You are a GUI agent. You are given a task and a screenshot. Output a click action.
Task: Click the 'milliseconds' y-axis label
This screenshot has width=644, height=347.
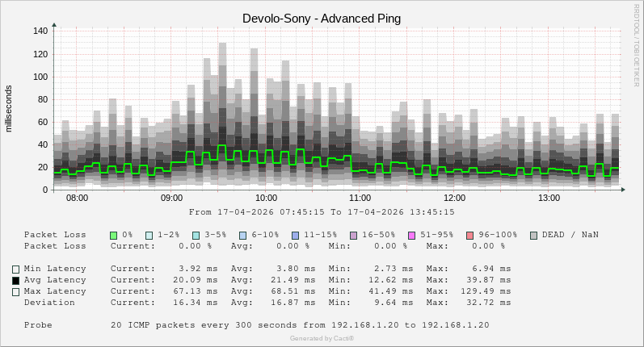pos(10,108)
